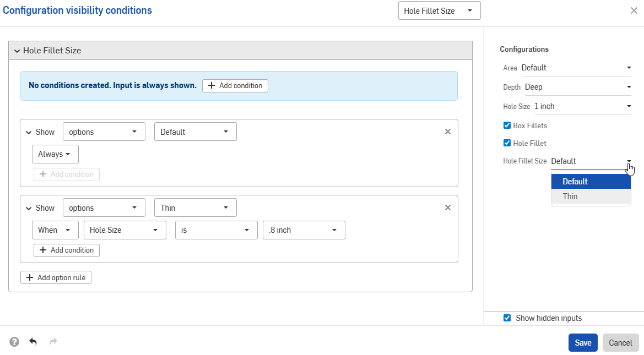Open the .8 inch value dropdown
This screenshot has height=355, width=644.
pos(304,230)
